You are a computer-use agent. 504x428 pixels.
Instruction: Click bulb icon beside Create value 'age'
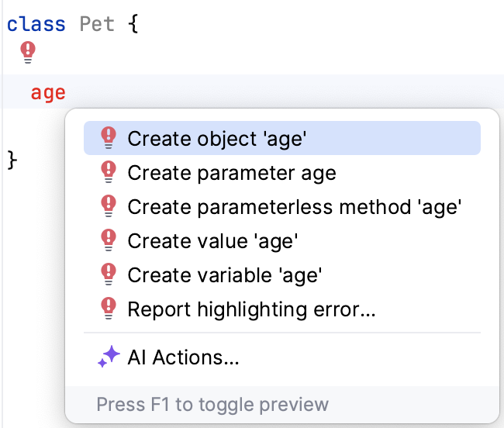109,240
